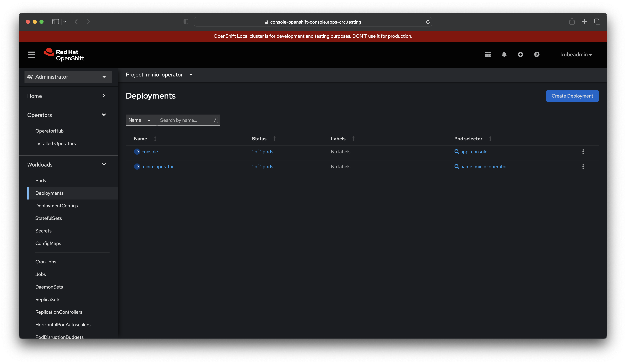Click the privacy shield icon

186,22
